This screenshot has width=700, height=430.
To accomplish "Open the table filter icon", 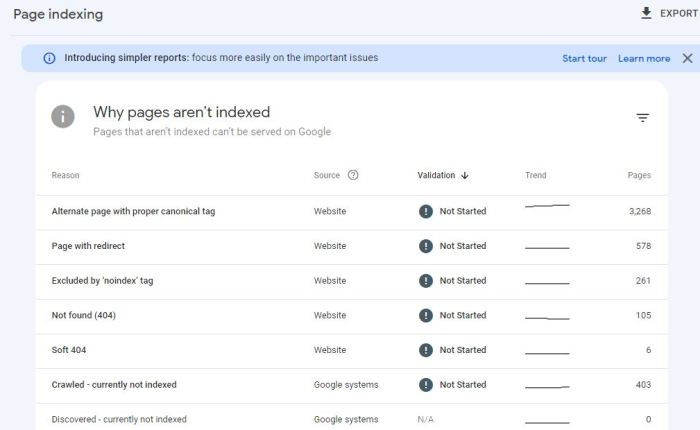I will pyautogui.click(x=643, y=118).
